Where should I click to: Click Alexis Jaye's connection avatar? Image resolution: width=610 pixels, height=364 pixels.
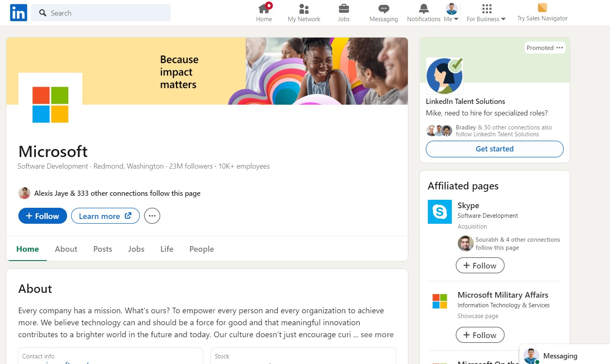tap(24, 193)
